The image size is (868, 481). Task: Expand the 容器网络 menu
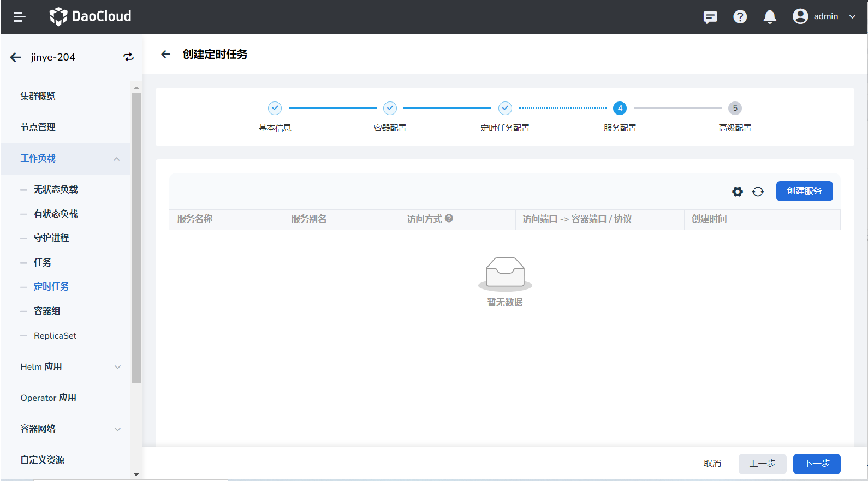117,429
